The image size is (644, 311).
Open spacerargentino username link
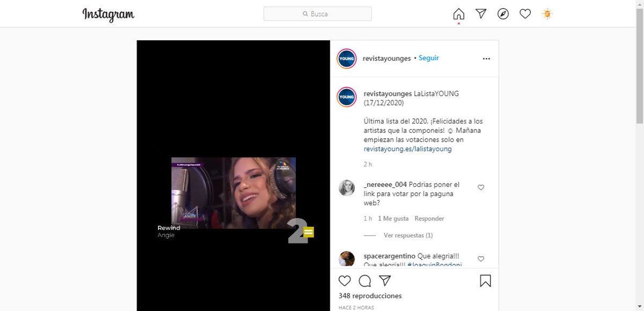pos(389,256)
